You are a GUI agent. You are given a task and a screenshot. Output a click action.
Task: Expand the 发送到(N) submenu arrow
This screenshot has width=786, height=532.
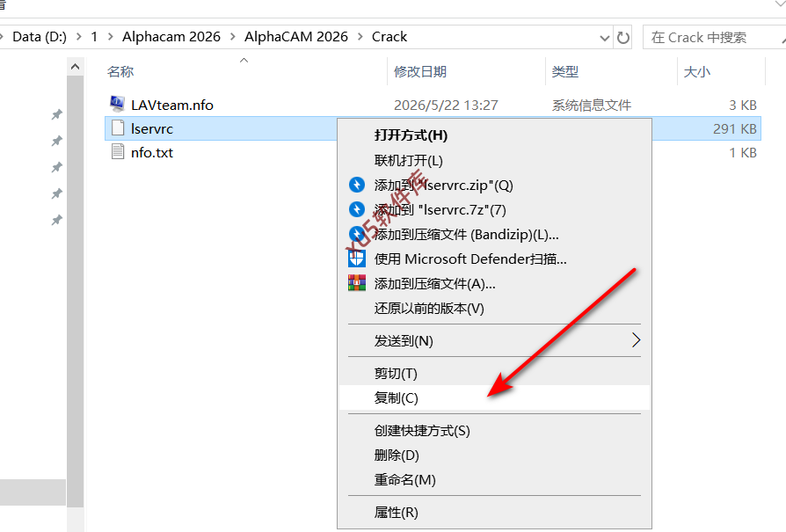coord(636,340)
